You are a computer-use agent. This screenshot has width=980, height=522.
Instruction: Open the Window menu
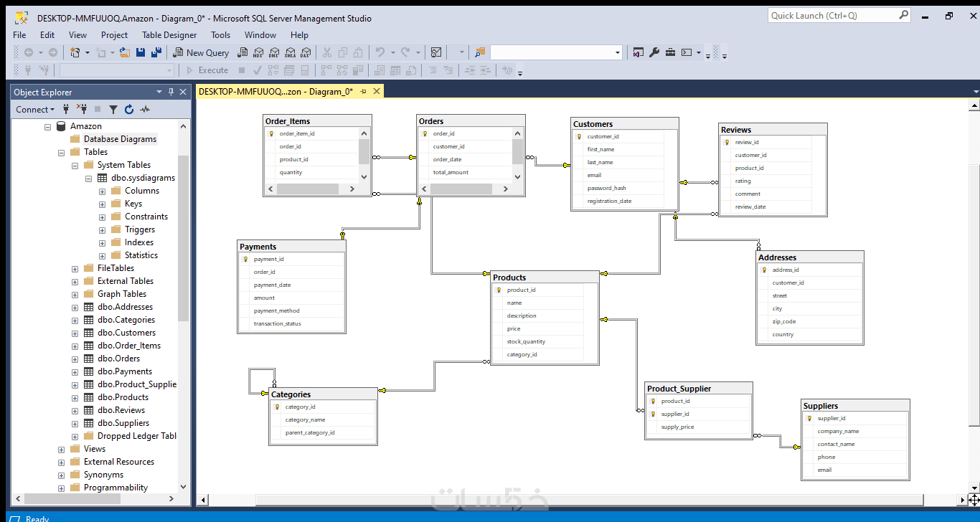click(260, 34)
